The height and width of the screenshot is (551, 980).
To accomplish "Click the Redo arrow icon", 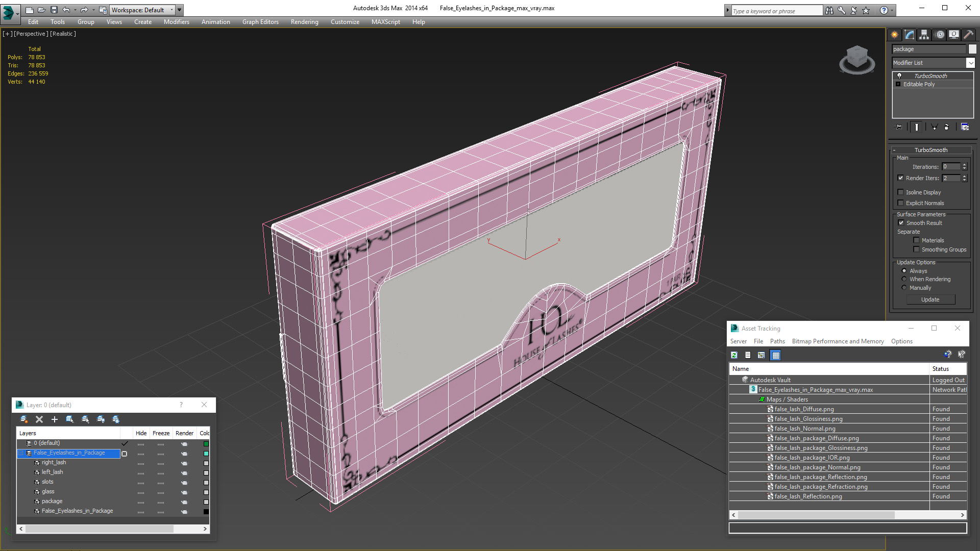I will point(84,10).
